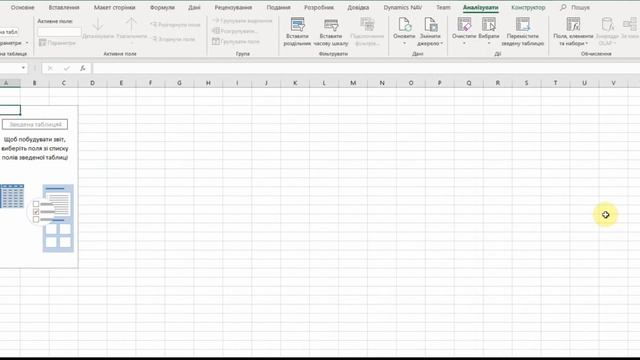Click Групувати виділення in the Група section
The width and height of the screenshot is (640, 360).
coord(242,20)
